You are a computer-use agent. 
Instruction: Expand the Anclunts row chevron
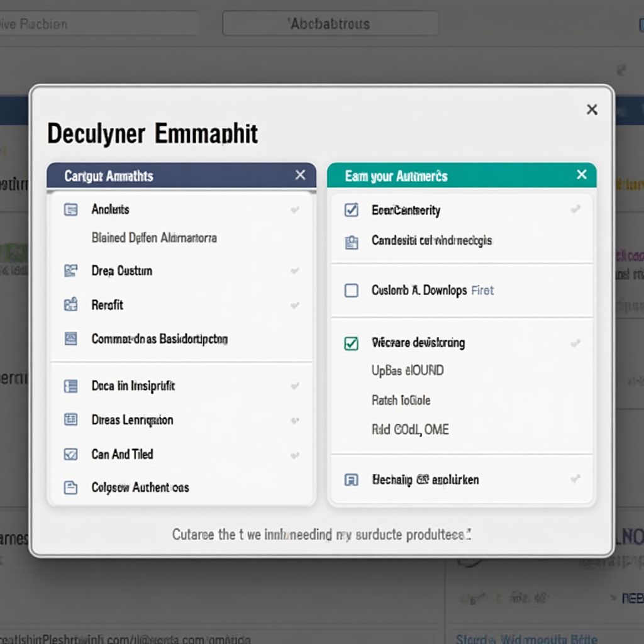coord(294,210)
